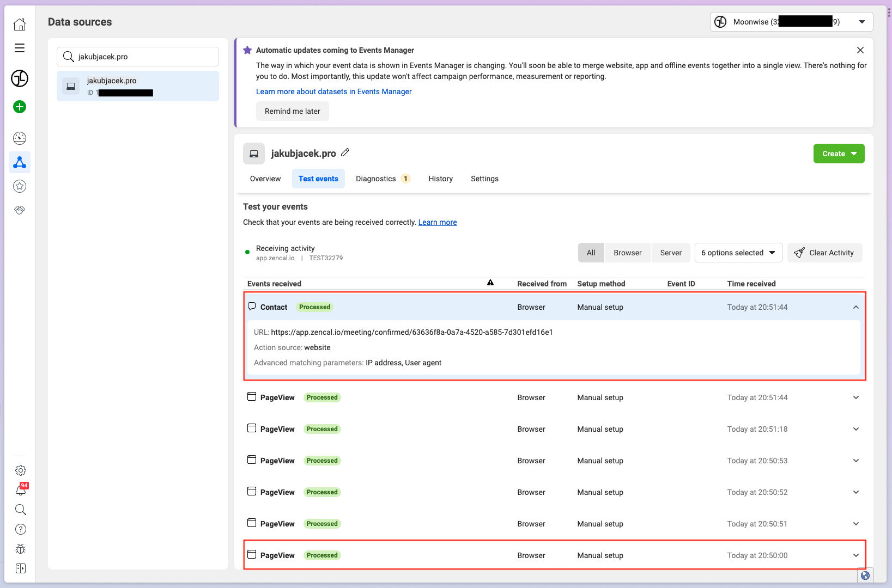Open the Home icon in the sidebar
The width and height of the screenshot is (892, 588).
[x=20, y=24]
